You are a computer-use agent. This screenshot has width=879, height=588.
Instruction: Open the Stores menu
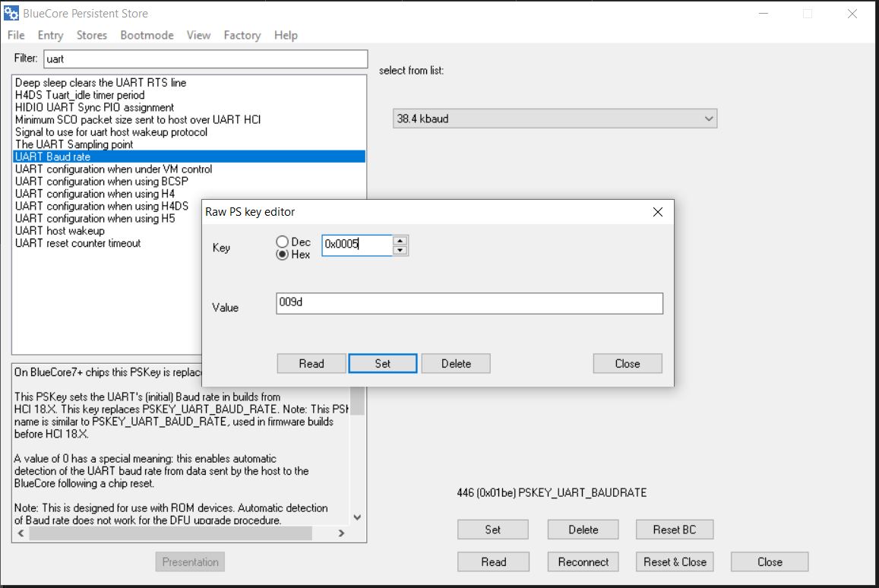(91, 35)
